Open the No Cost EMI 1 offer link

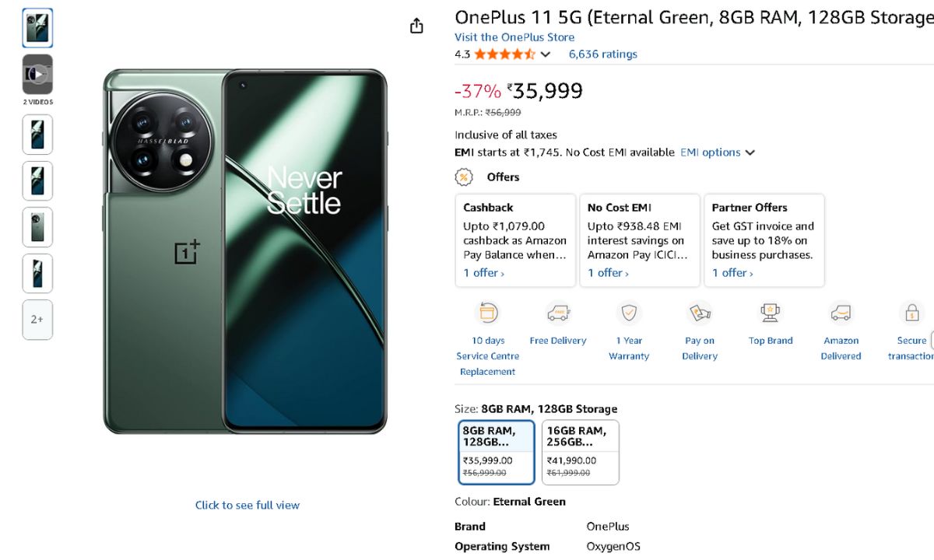(x=608, y=273)
